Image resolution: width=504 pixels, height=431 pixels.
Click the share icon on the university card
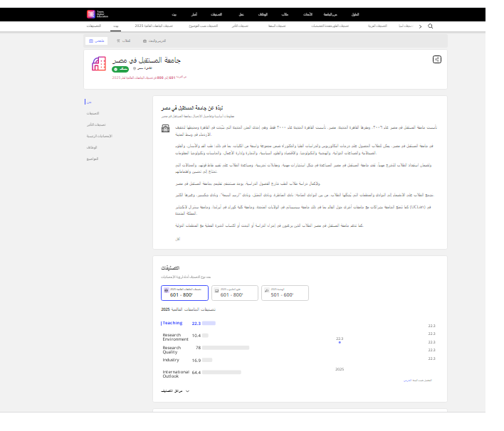coord(437,60)
